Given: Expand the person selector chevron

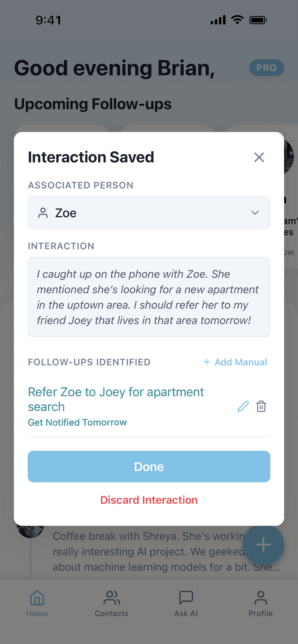Looking at the screenshot, I should click(x=255, y=213).
